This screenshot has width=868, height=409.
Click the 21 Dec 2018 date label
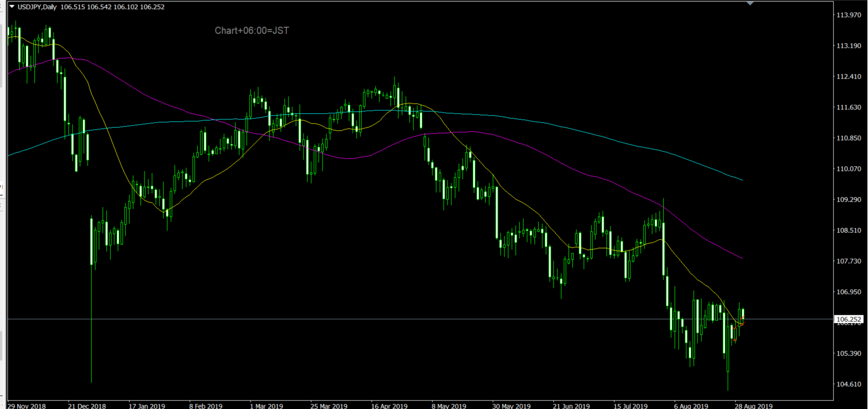87,406
